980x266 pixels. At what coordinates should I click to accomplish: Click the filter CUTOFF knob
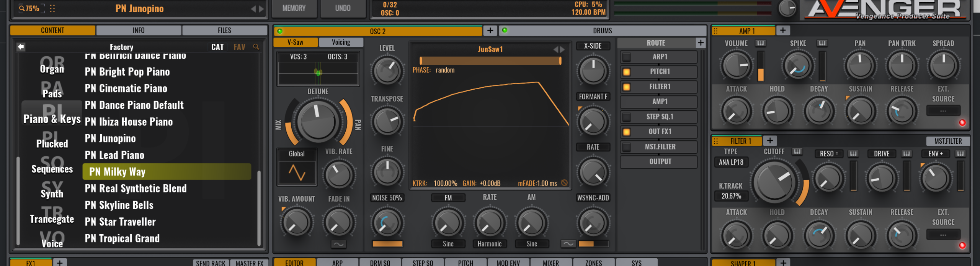click(x=774, y=182)
